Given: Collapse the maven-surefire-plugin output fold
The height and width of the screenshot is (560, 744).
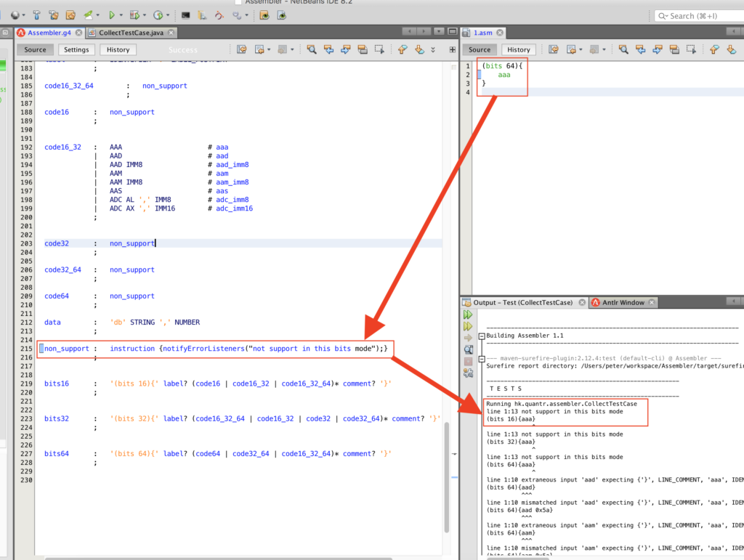Looking at the screenshot, I should (482, 359).
